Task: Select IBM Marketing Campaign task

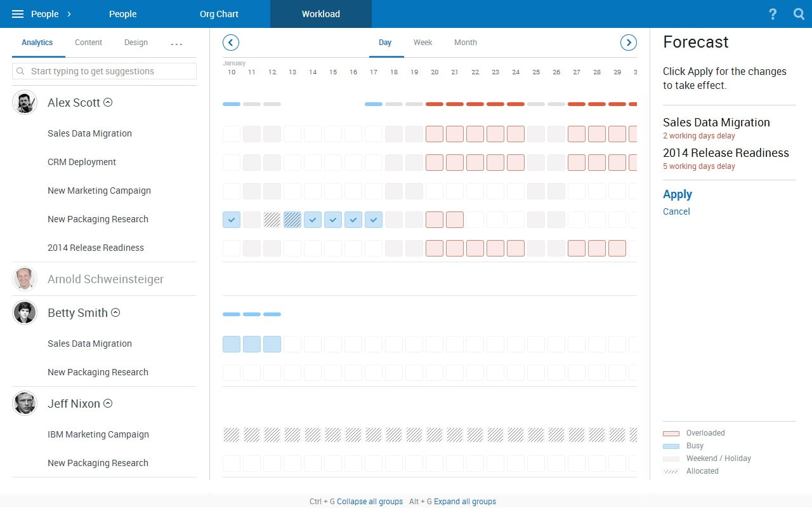Action: point(98,434)
